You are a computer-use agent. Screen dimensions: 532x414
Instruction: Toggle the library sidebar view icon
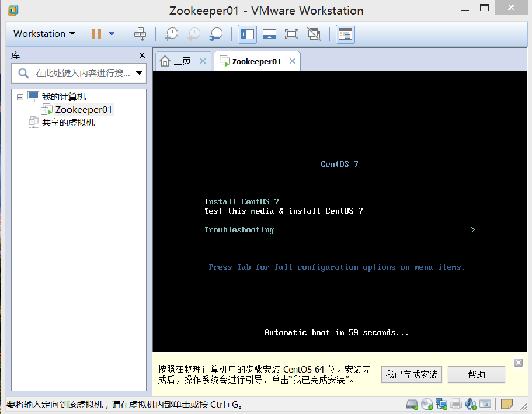[x=248, y=34]
